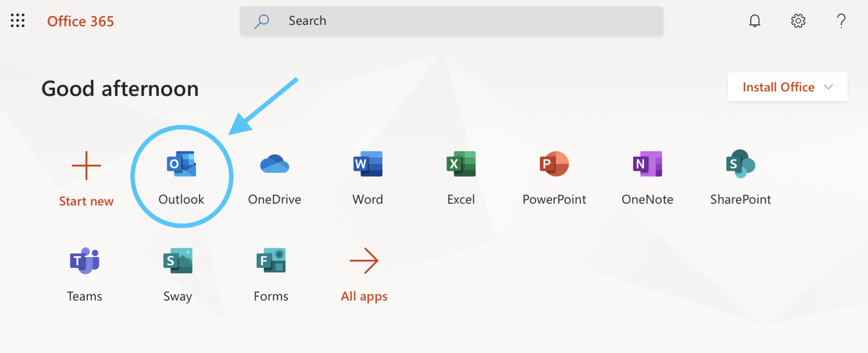
Task: Click into the Search box
Action: pos(451,21)
